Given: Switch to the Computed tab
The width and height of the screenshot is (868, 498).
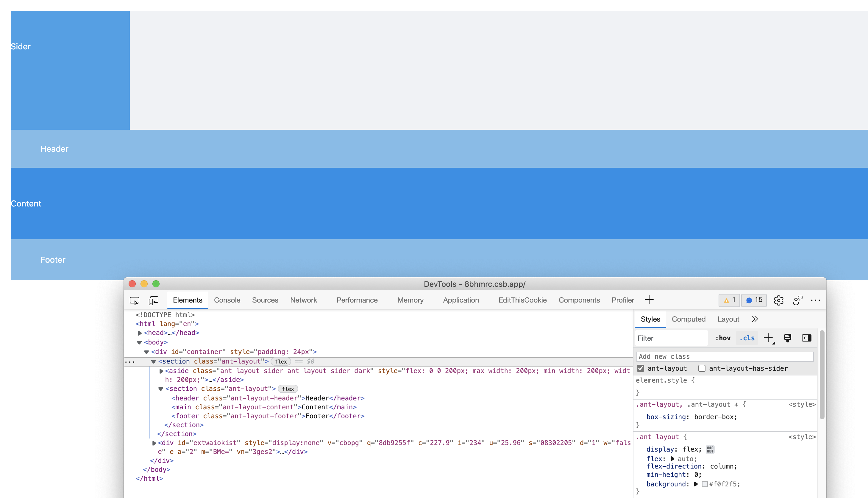Looking at the screenshot, I should point(689,319).
